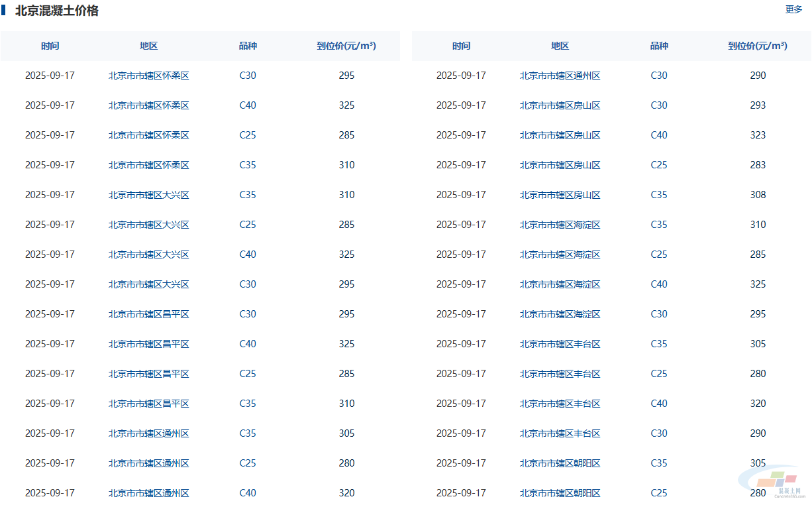Click the 时间 header in the left table

(x=50, y=46)
